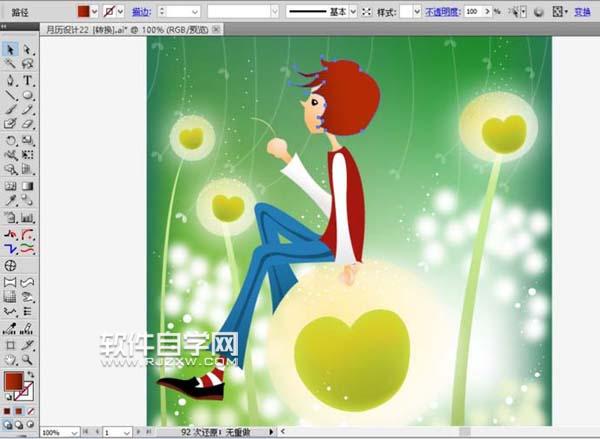Swap fill and stroke colors
600x439 pixels.
pos(32,372)
